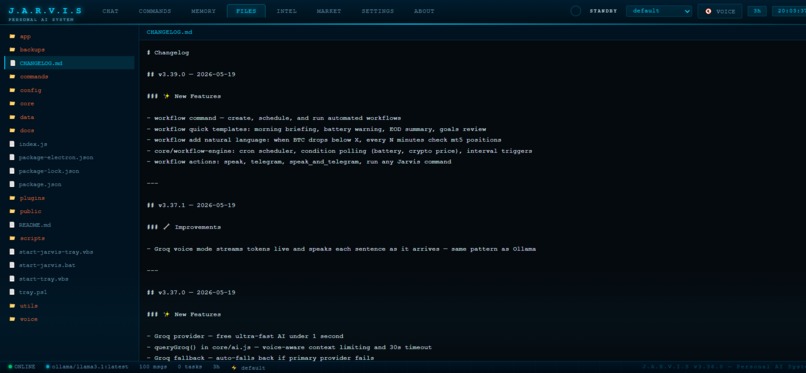This screenshot has width=806, height=373.
Task: Click ollama/llama3.1:latest in status bar
Action: 90,367
